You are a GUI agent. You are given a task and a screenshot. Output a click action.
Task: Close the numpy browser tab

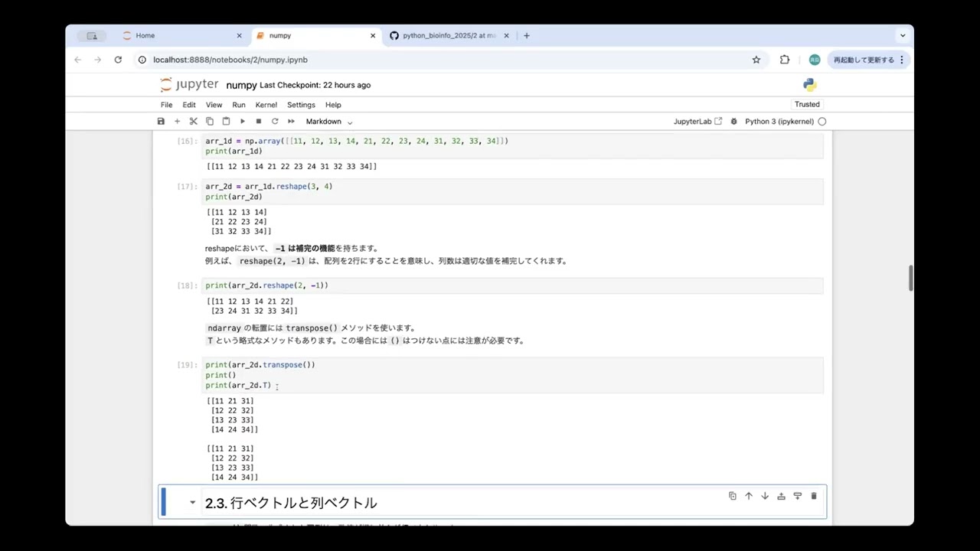[373, 35]
